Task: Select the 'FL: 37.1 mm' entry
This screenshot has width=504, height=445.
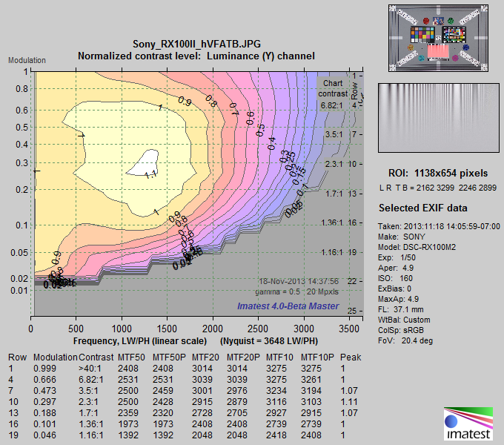Action: pyautogui.click(x=401, y=309)
